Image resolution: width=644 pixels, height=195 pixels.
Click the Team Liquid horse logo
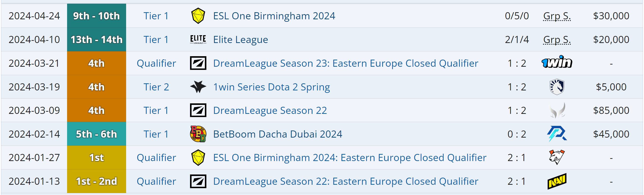557,87
